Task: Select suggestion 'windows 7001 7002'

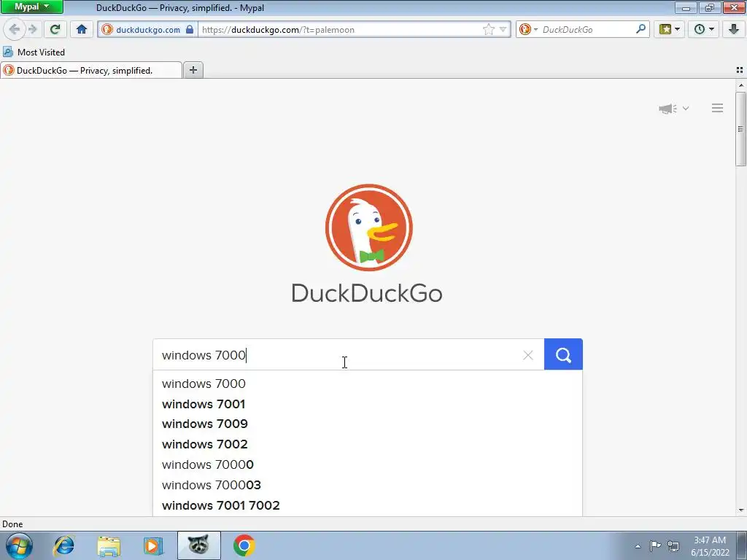Action: point(368,506)
